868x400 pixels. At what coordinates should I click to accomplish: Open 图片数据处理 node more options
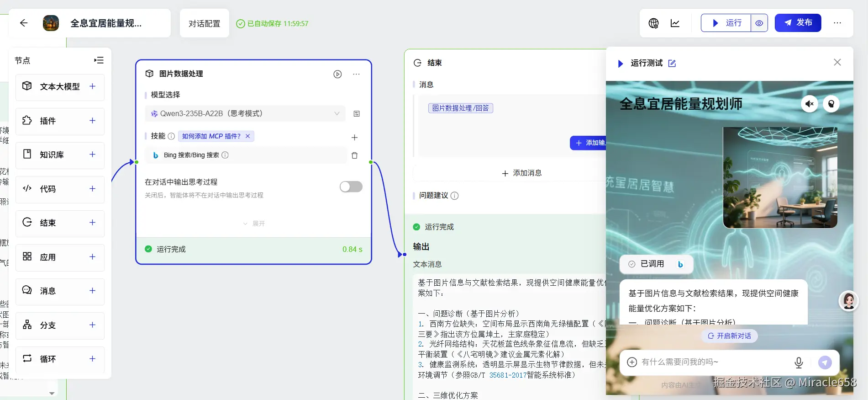point(356,74)
